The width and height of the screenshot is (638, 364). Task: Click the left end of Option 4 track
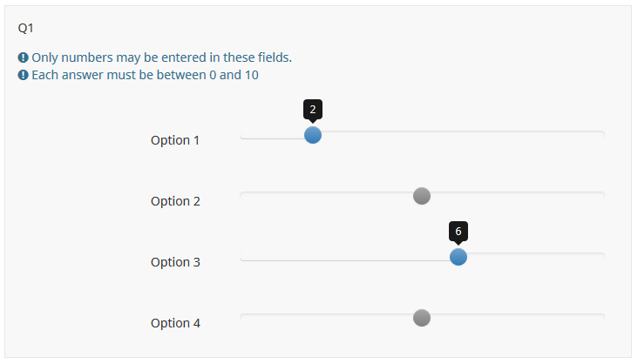coord(243,318)
